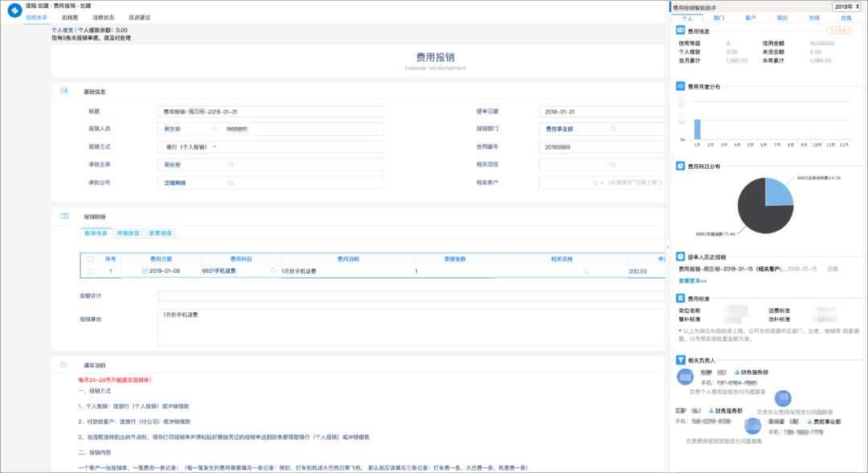Image resolution: width=868 pixels, height=473 pixels.
Task: Click the 填写说明 section icon
Action: (x=63, y=364)
